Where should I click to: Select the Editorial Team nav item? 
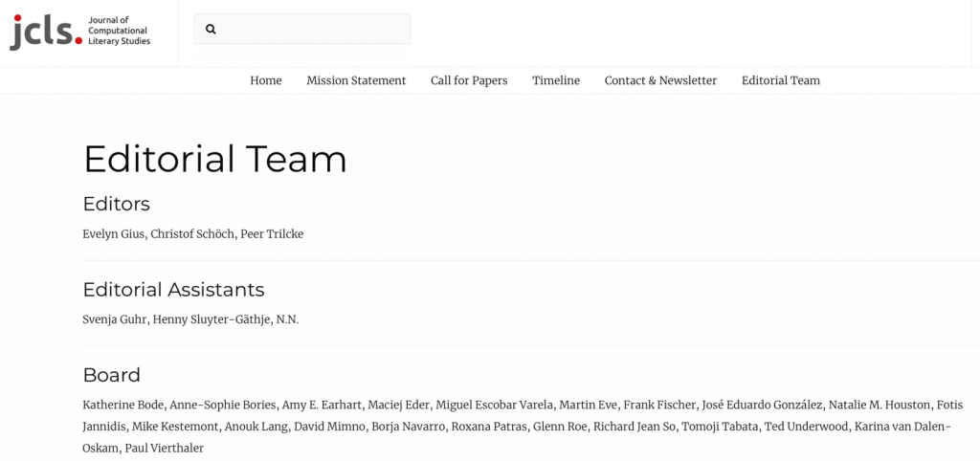pos(781,80)
